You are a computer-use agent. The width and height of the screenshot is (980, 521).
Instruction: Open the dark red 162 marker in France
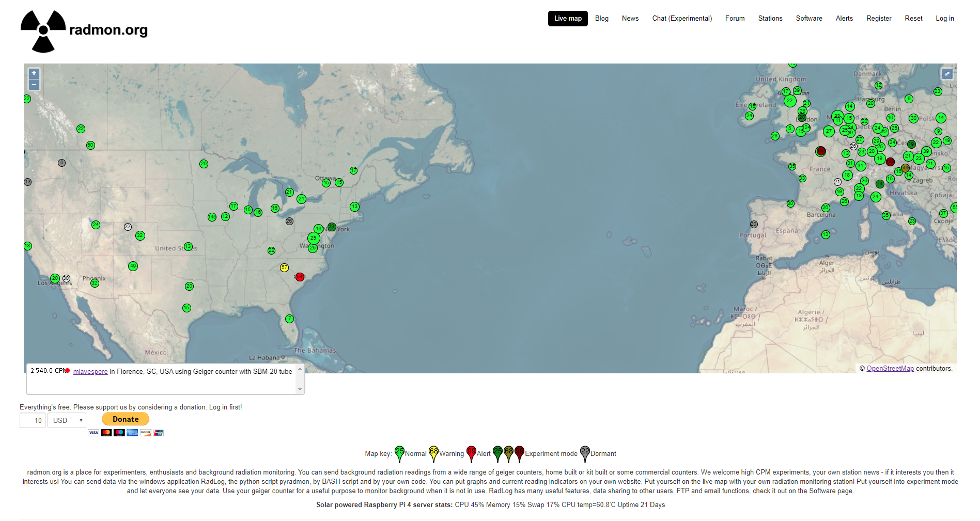tap(821, 151)
